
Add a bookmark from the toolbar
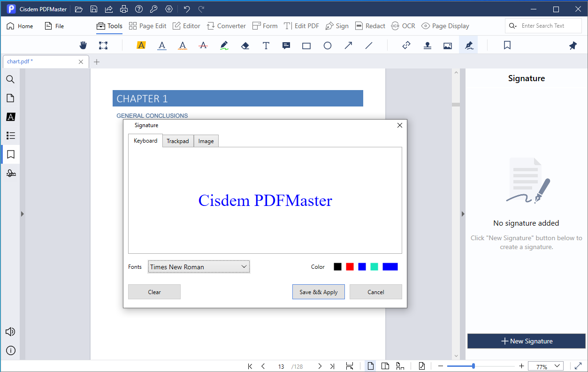(x=507, y=46)
